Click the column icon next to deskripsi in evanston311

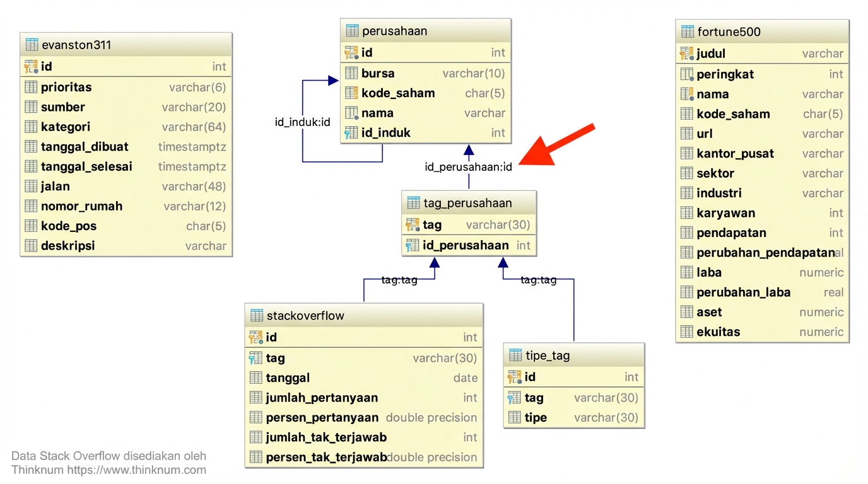(x=30, y=246)
